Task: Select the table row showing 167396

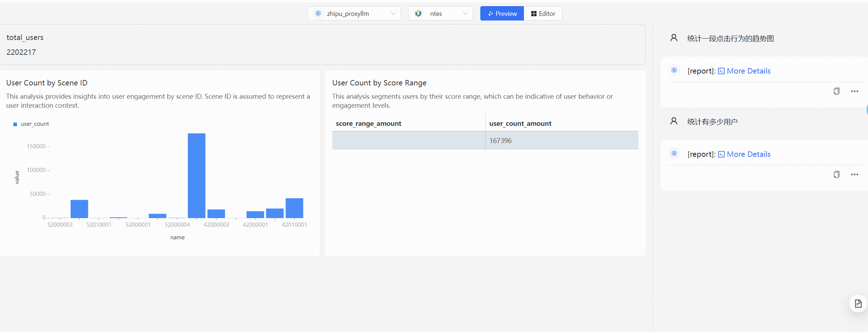Action: tap(485, 141)
